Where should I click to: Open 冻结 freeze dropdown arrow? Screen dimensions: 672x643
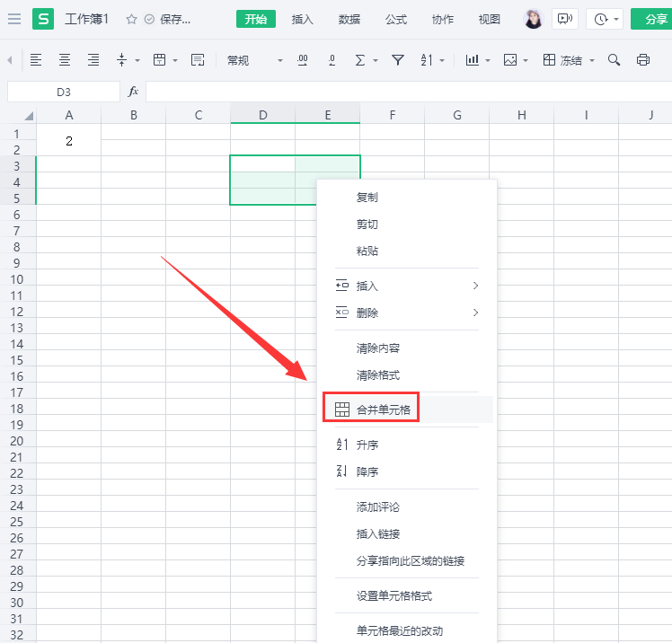click(592, 60)
